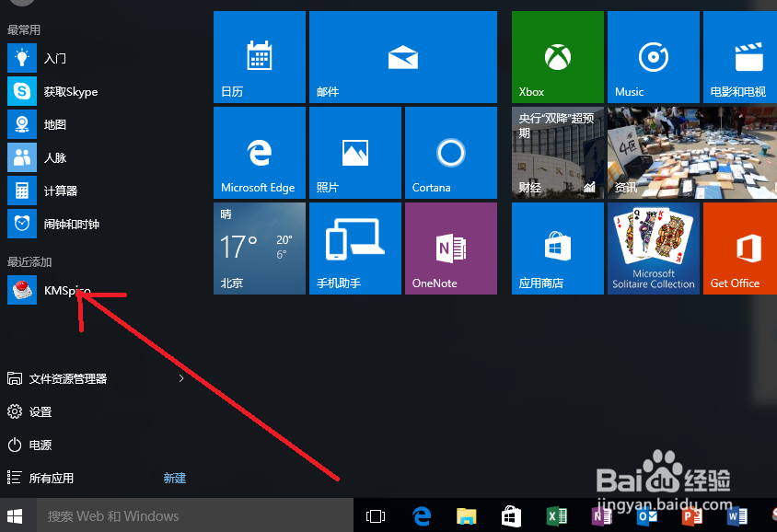
Task: Launch Microsoft Solitaire Collection tile
Action: [x=654, y=249]
